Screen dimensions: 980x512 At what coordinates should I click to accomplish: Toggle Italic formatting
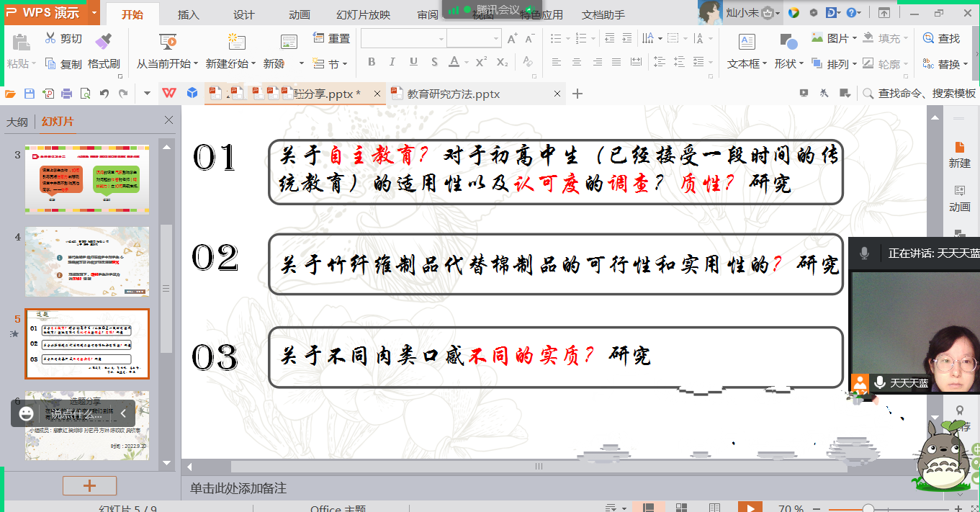(392, 63)
